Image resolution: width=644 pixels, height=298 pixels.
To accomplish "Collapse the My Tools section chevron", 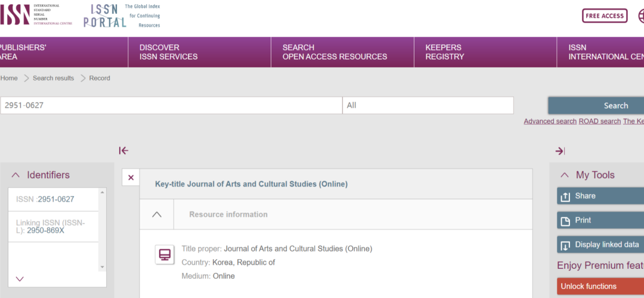I will pos(565,175).
